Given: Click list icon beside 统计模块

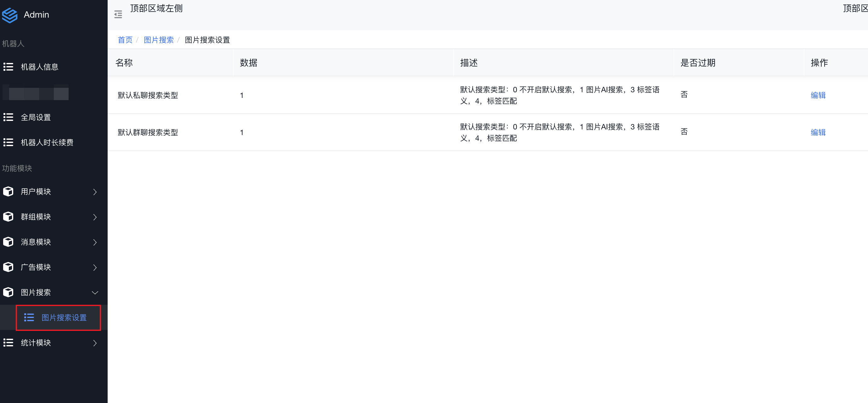Looking at the screenshot, I should pos(8,343).
